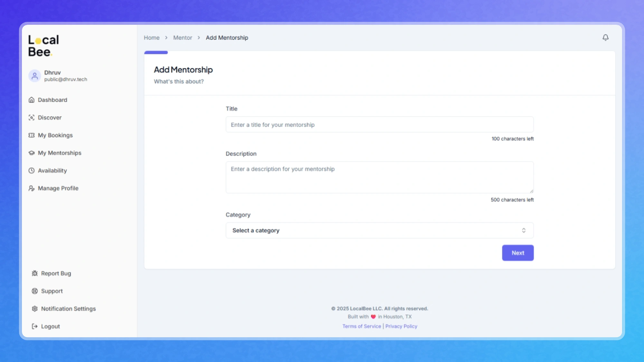The height and width of the screenshot is (362, 644).
Task: Go to Discover in the sidebar
Action: tap(50, 117)
